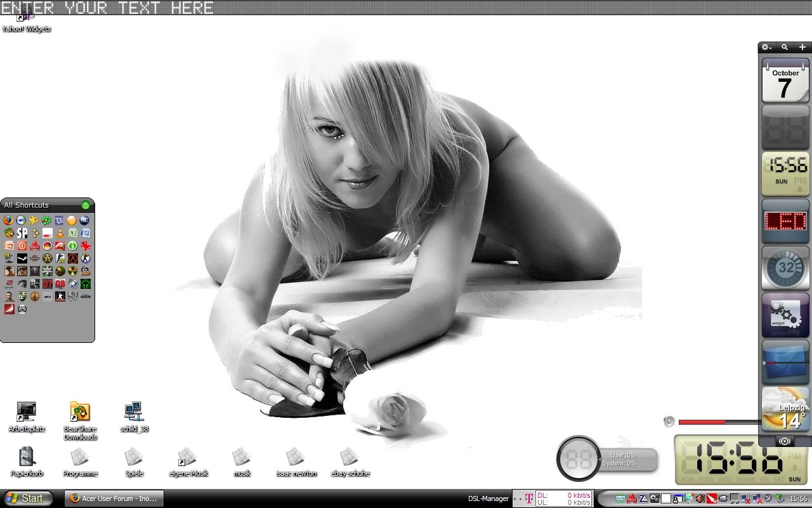Screen dimensions: 812x508
Task: Launch Steam from the shortcuts grid
Action: click(22, 258)
